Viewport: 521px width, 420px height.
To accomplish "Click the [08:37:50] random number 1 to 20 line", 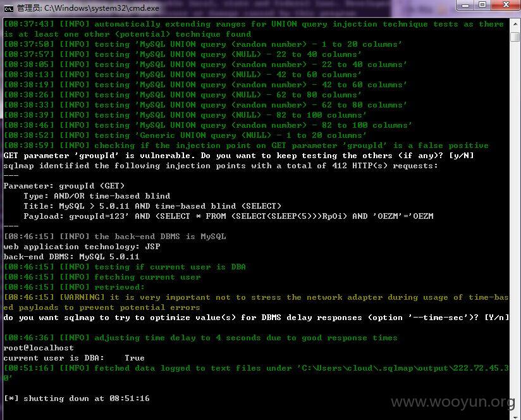I will [203, 44].
